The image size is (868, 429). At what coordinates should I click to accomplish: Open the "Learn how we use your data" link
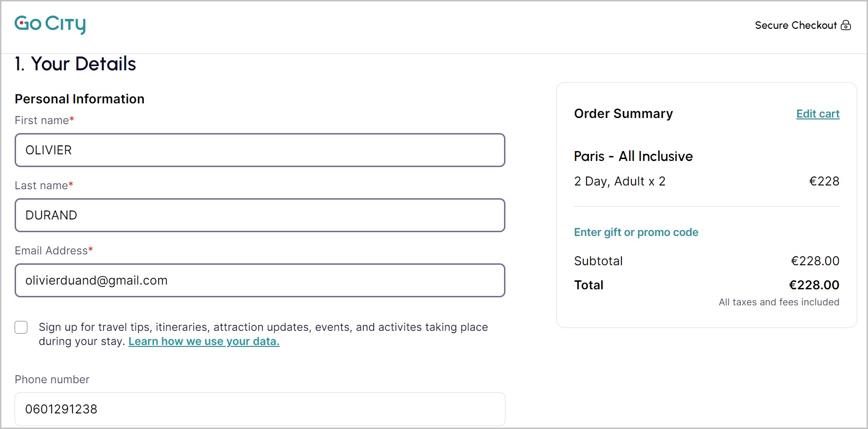pos(204,341)
